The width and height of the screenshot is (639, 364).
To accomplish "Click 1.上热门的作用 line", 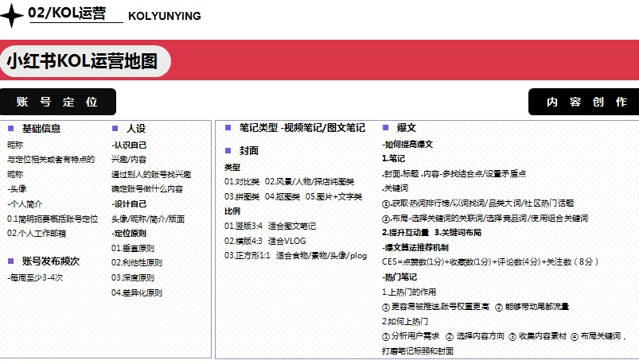I will click(409, 292).
